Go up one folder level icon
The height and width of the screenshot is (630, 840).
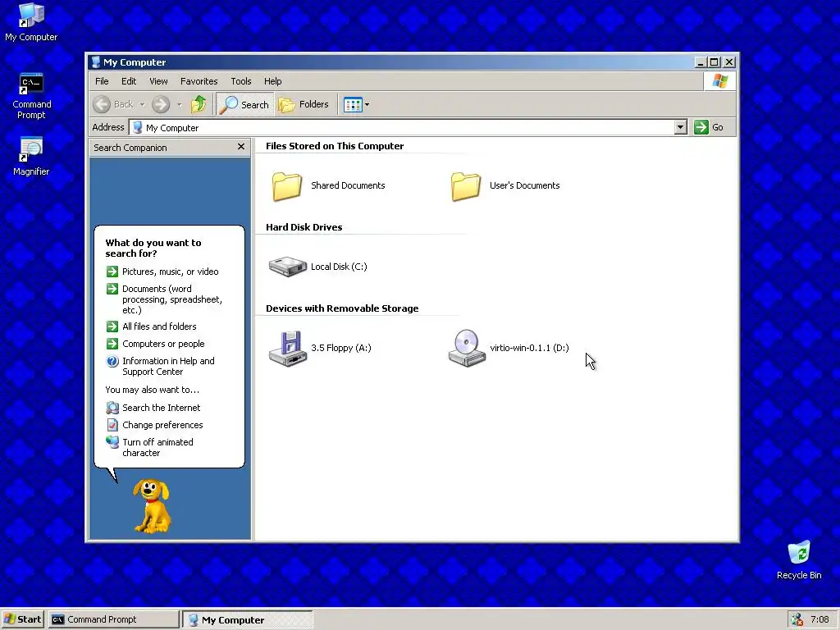[199, 104]
